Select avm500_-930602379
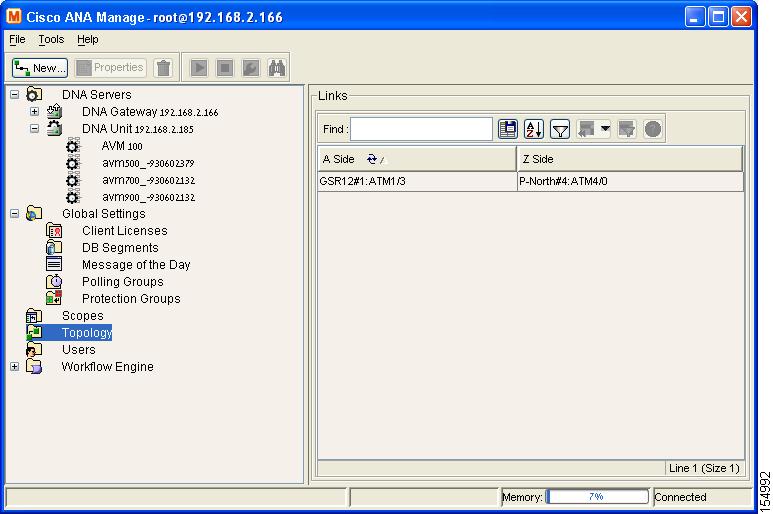 148,163
